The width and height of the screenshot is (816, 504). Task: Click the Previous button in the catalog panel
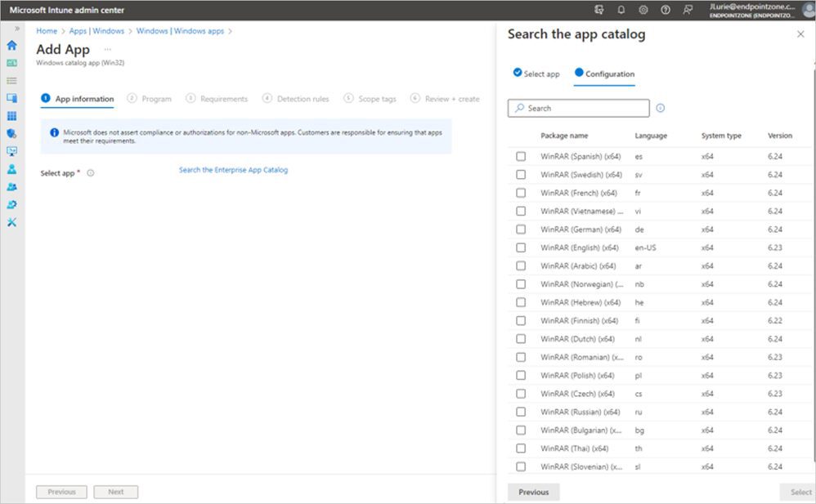tap(534, 492)
